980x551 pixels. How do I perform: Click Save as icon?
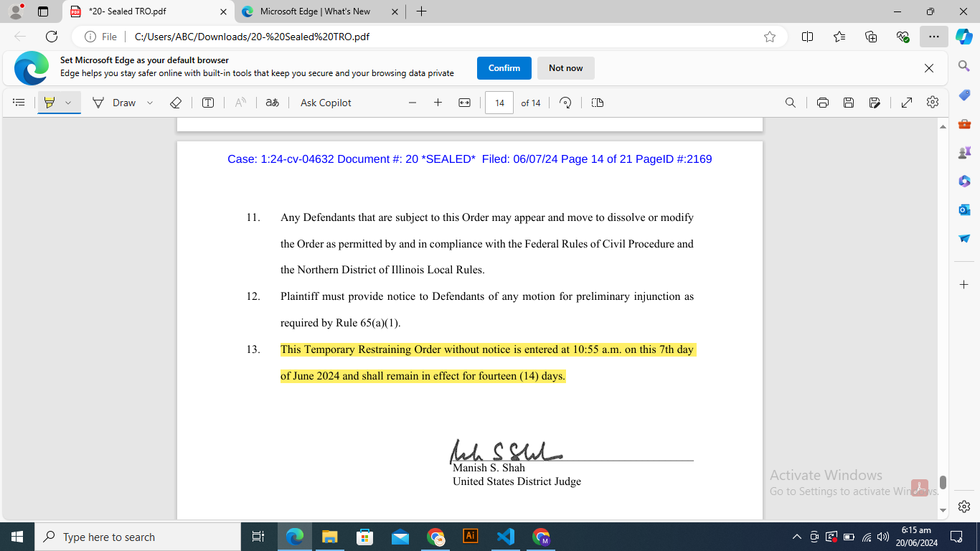875,103
